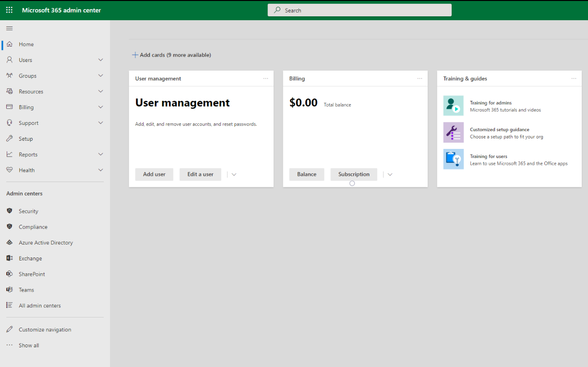The width and height of the screenshot is (588, 367).
Task: Expand the Billing chevron in sidebar
Action: tap(100, 107)
